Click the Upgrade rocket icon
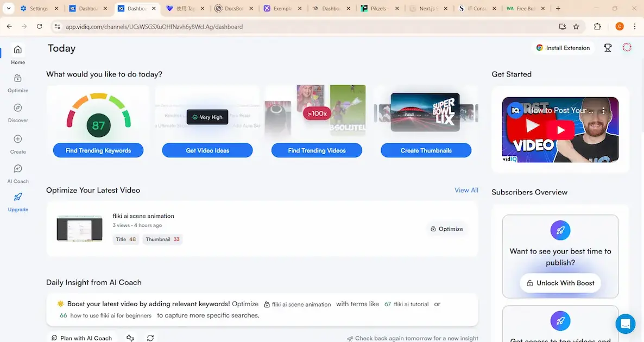Viewport: 644px width, 342px height. [x=18, y=197]
